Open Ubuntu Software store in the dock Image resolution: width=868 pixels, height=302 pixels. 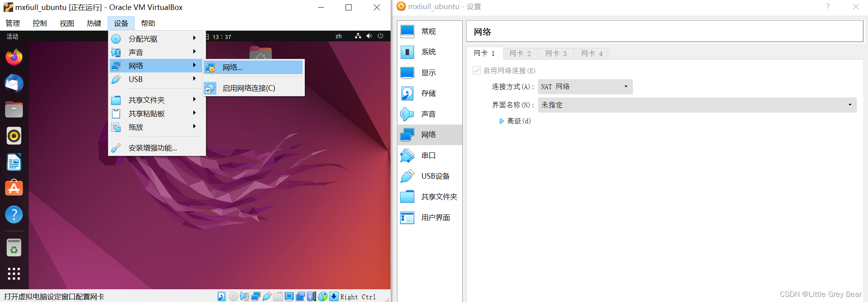14,188
